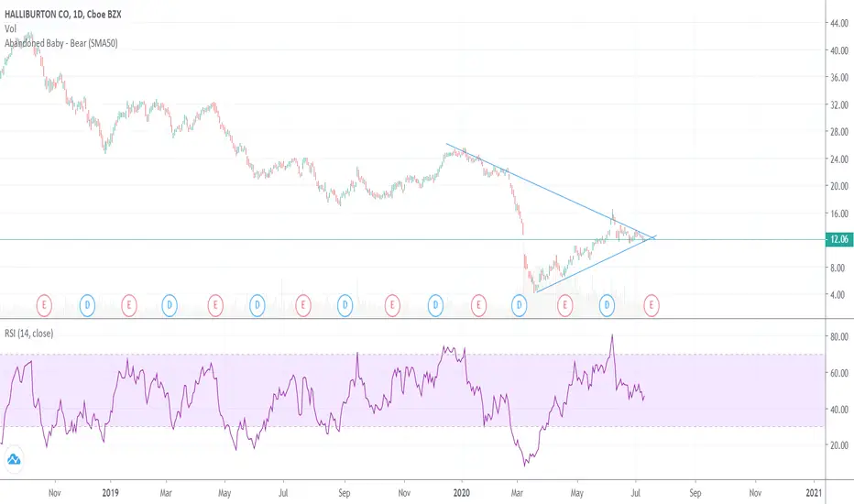This screenshot has height=504, width=854.
Task: Select the earnings marker for late July 2019
Action: [302, 306]
